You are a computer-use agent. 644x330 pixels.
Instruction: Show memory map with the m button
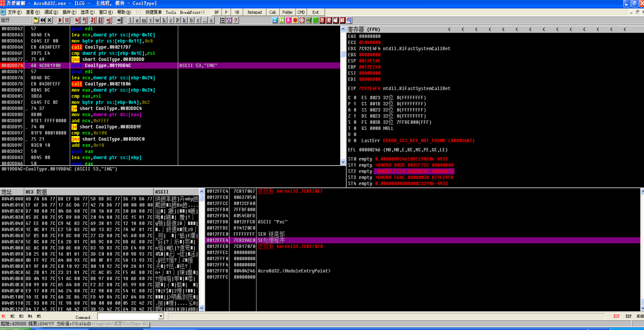point(144,20)
